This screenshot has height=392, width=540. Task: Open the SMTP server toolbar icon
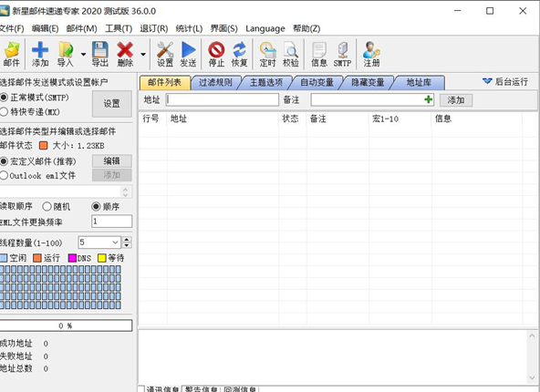(x=342, y=54)
